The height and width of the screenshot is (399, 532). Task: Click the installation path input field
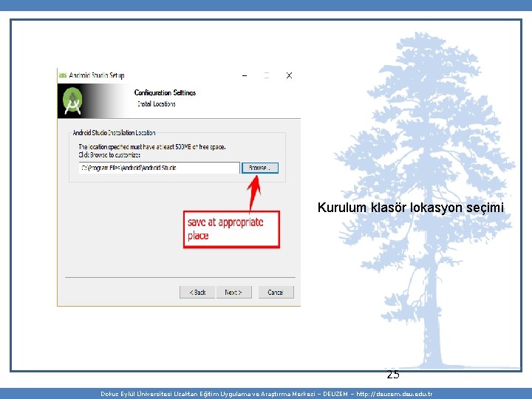(159, 168)
